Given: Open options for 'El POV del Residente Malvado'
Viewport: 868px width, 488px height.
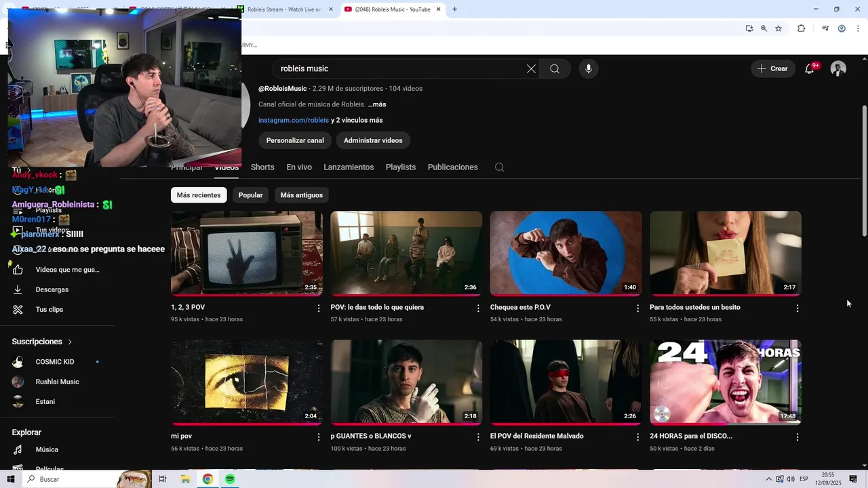Looking at the screenshot, I should 637,437.
